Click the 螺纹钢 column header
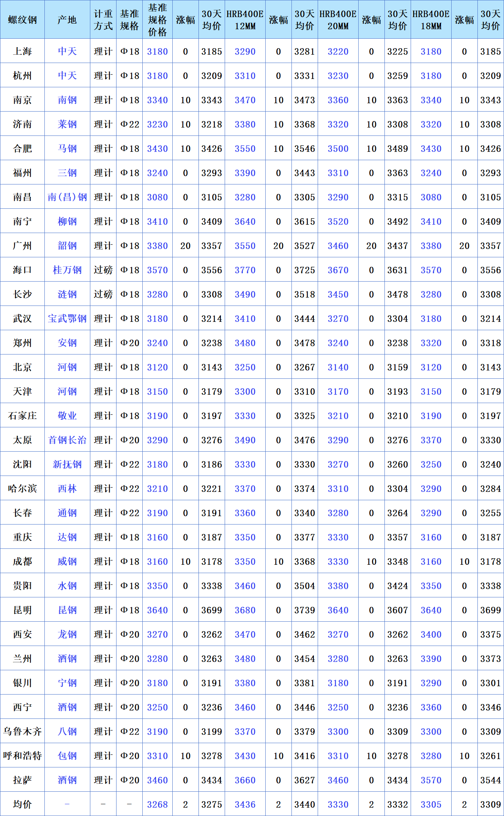This screenshot has width=504, height=816. point(22,20)
